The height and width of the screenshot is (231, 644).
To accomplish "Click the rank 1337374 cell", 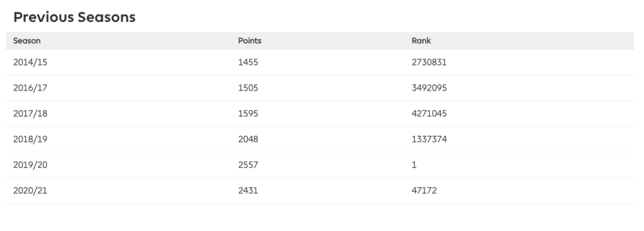I will pos(429,139).
